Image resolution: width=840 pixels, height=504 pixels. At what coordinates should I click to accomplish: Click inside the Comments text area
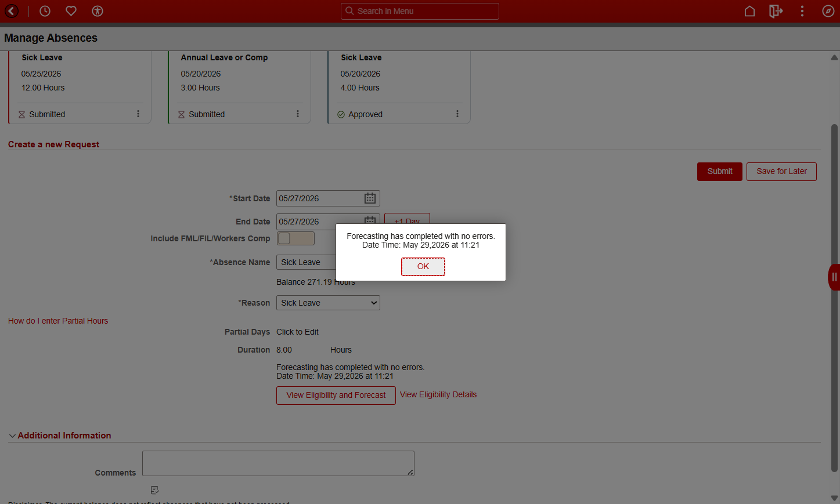[x=278, y=463]
